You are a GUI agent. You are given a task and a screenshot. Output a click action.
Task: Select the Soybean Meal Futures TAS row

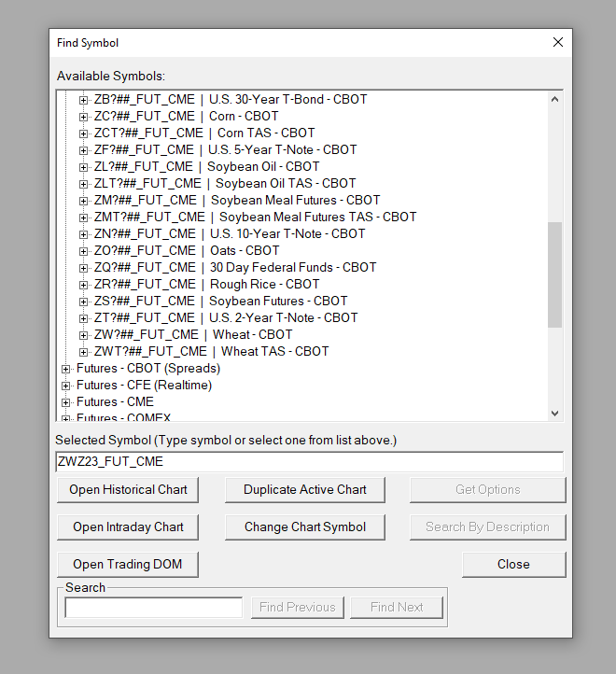coord(256,217)
